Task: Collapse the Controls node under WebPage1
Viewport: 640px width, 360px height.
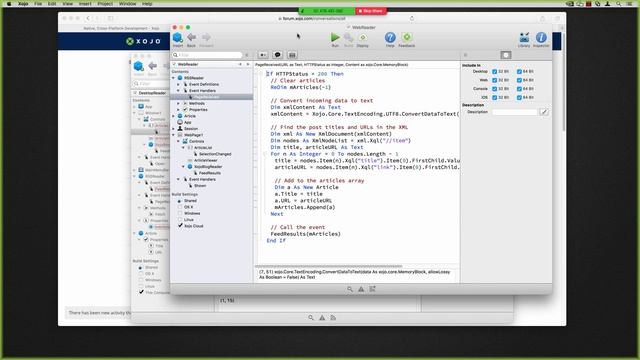Action: [x=178, y=141]
